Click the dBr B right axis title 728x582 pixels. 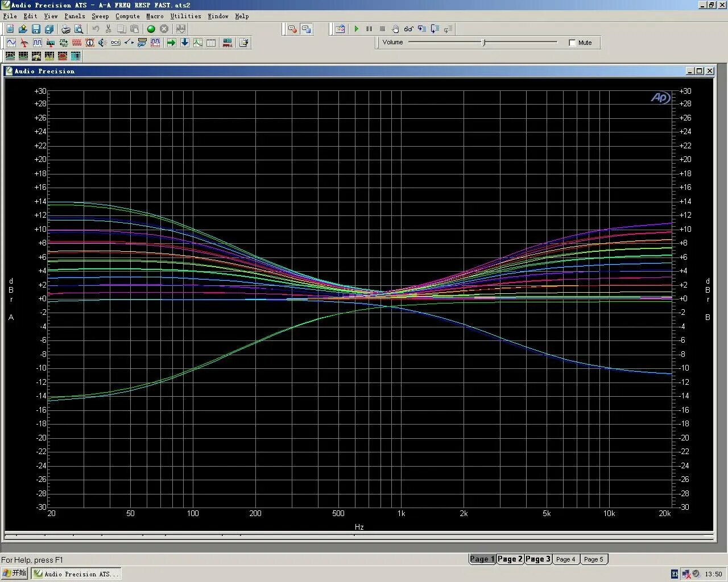point(708,299)
